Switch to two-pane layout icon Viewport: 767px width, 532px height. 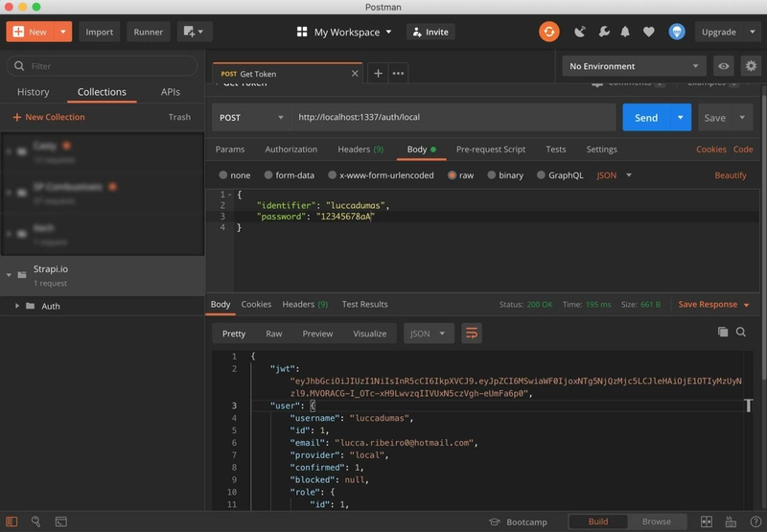(x=707, y=521)
